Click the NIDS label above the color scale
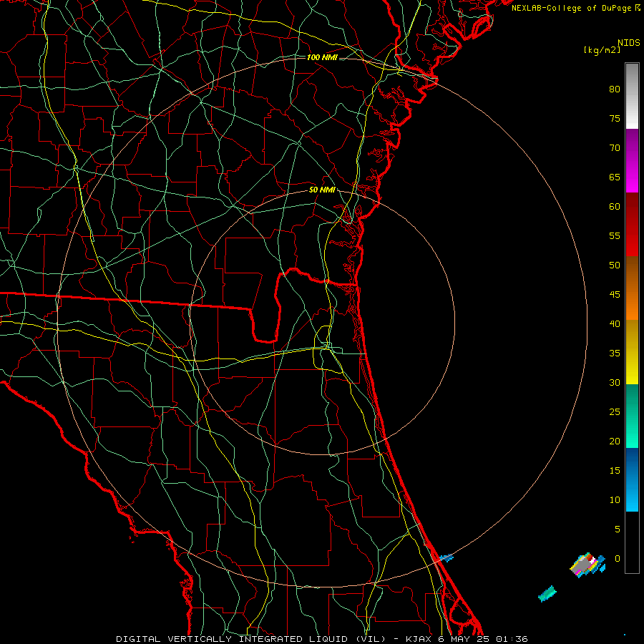This screenshot has height=644, width=644. (628, 42)
